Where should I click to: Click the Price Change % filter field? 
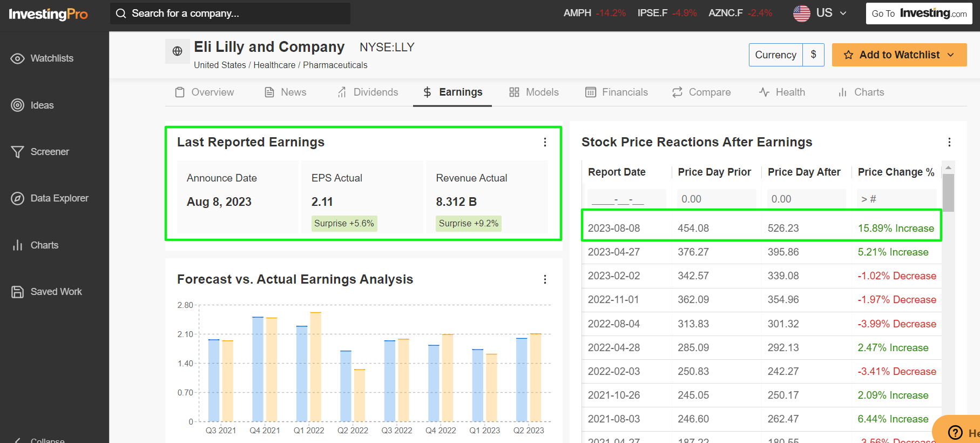[896, 199]
